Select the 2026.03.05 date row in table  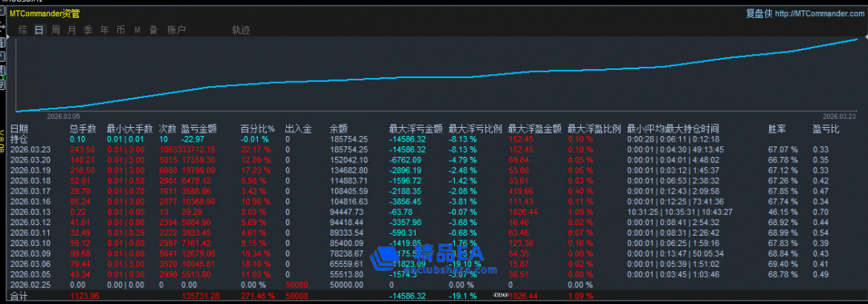[30, 274]
